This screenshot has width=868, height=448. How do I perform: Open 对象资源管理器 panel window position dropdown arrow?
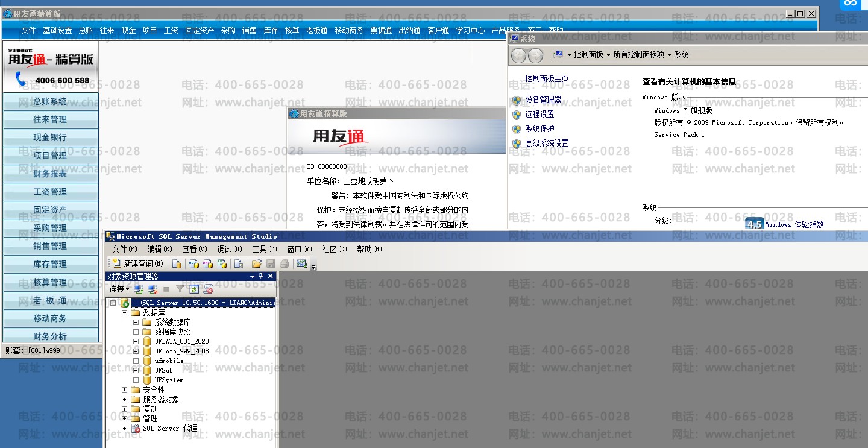coord(253,276)
